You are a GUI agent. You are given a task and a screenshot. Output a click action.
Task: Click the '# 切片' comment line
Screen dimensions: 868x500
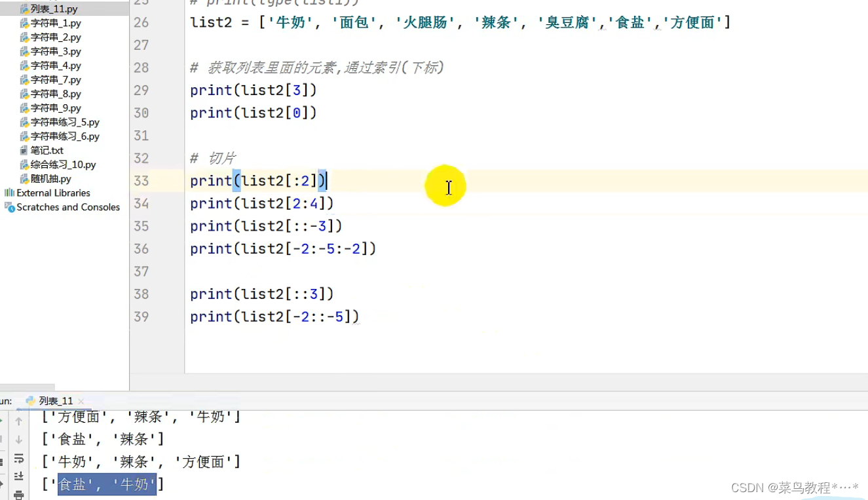coord(212,158)
